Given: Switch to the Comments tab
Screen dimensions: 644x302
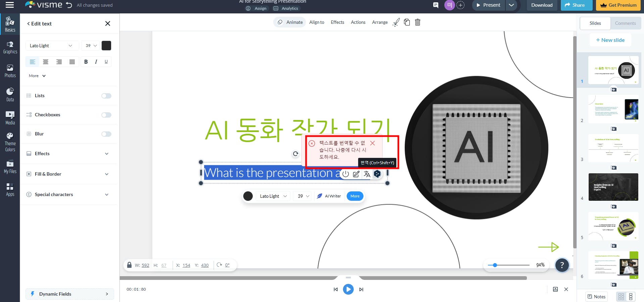Looking at the screenshot, I should [x=626, y=23].
